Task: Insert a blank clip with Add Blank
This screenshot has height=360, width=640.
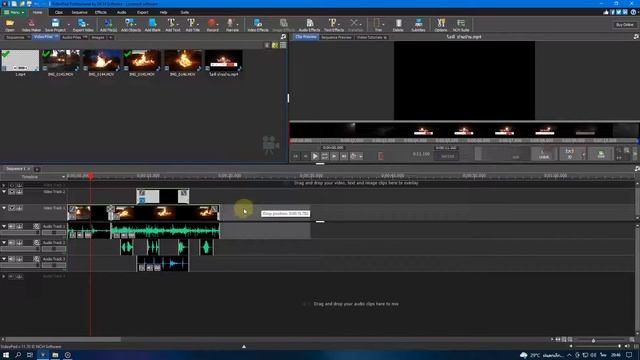Action: [x=152, y=25]
